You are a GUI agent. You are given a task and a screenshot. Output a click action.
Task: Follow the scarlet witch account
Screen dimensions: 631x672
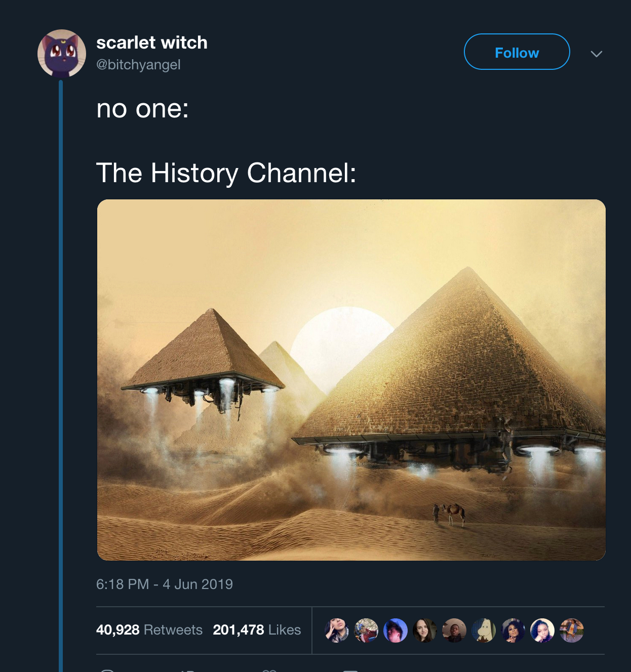click(x=517, y=52)
